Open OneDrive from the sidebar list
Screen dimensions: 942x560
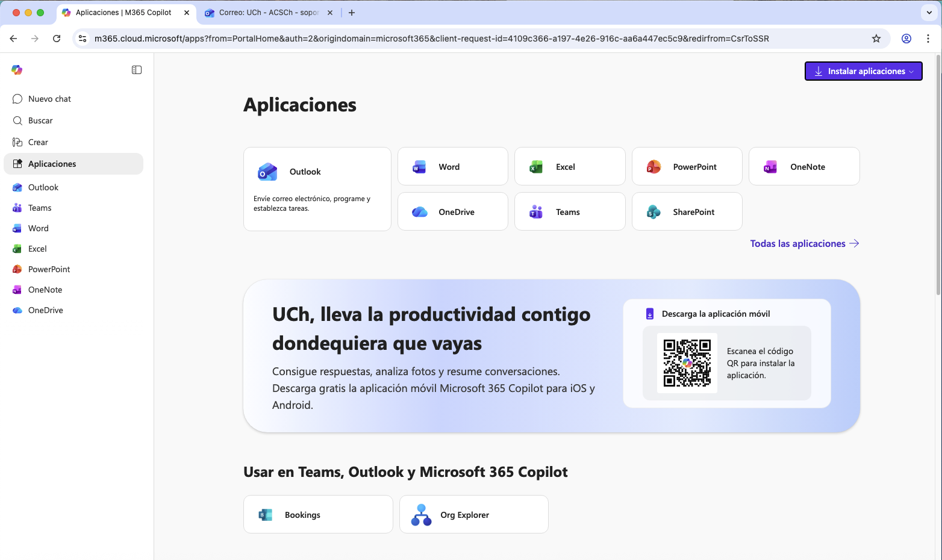73,310
